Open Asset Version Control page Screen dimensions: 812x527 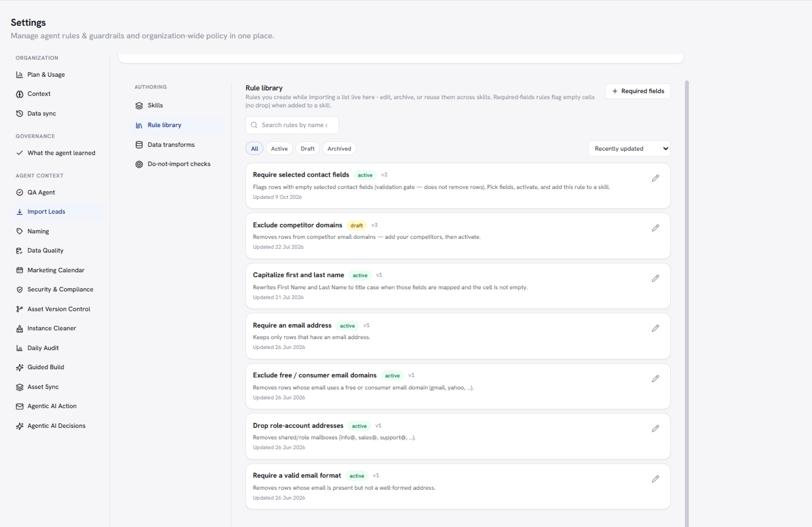(58, 309)
